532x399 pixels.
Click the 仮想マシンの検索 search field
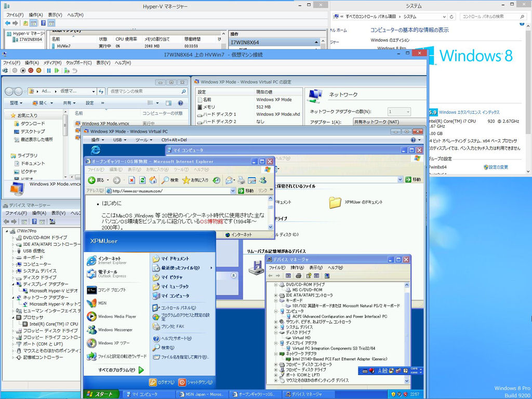[x=148, y=91]
